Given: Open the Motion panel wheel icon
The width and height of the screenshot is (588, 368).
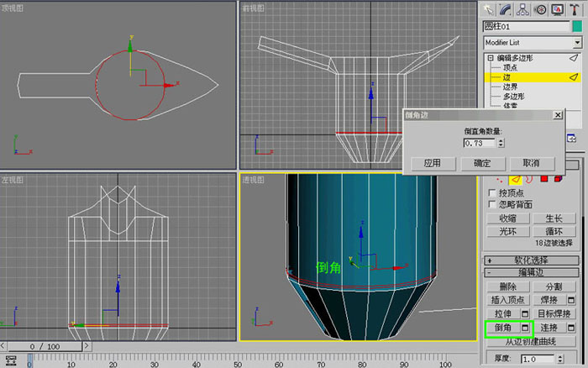Looking at the screenshot, I should click(540, 9).
